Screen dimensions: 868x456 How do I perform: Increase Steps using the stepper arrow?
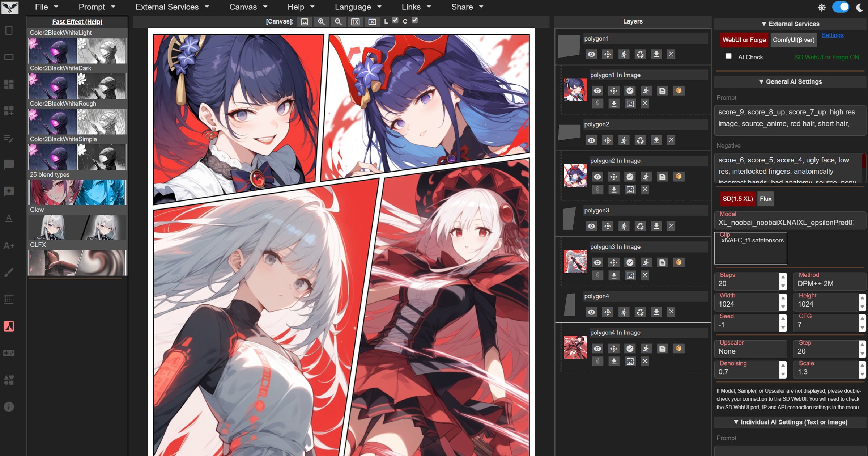(783, 277)
